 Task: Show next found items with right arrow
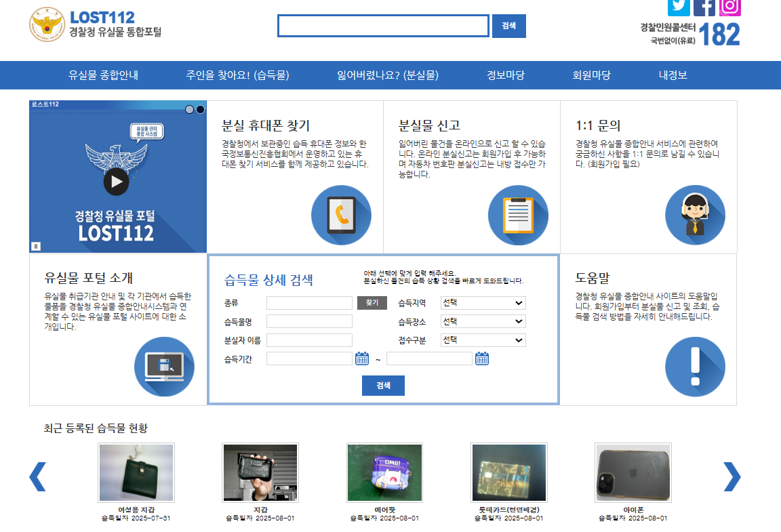tap(732, 476)
